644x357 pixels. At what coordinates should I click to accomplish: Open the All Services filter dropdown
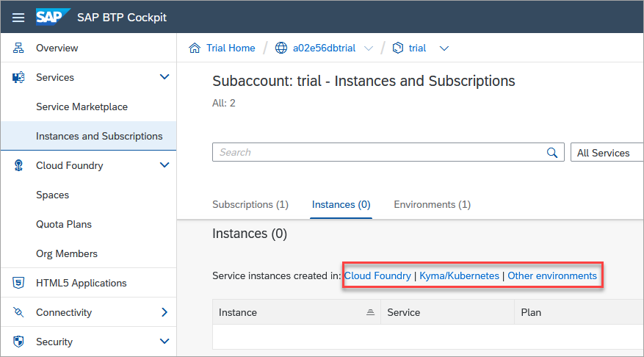click(607, 153)
